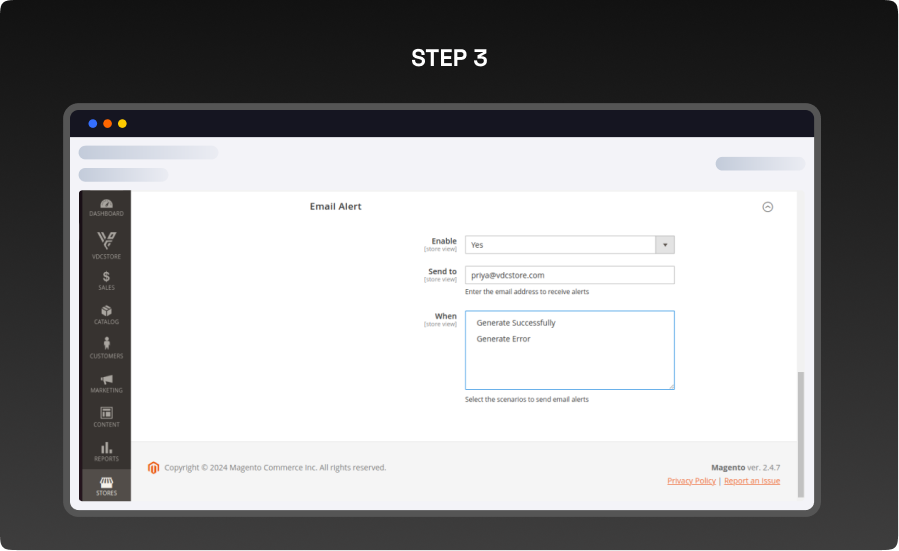The width and height of the screenshot is (899, 551).
Task: Open the Enable dropdown set to Yes
Action: pyautogui.click(x=560, y=245)
